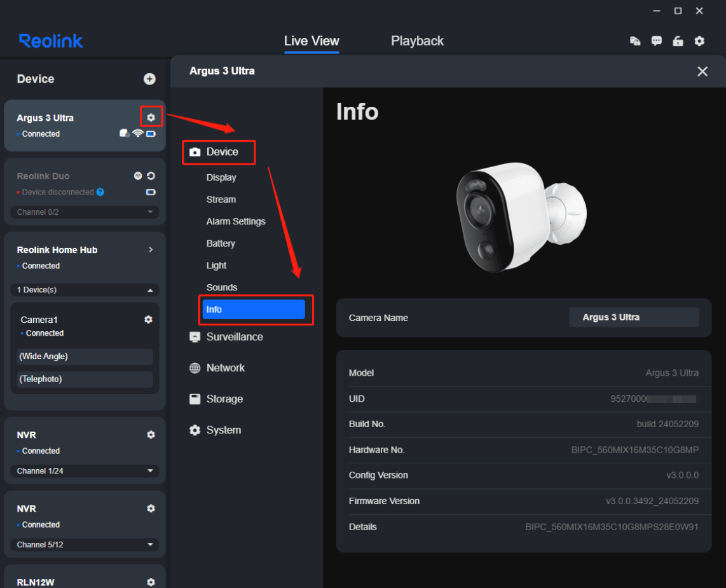Open Storage section
This screenshot has width=726, height=588.
(216, 399)
